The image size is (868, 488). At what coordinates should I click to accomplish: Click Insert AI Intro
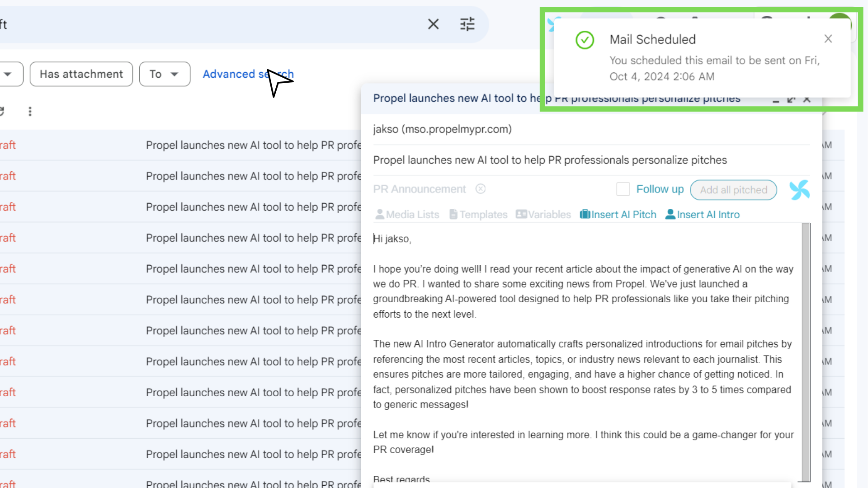point(703,215)
